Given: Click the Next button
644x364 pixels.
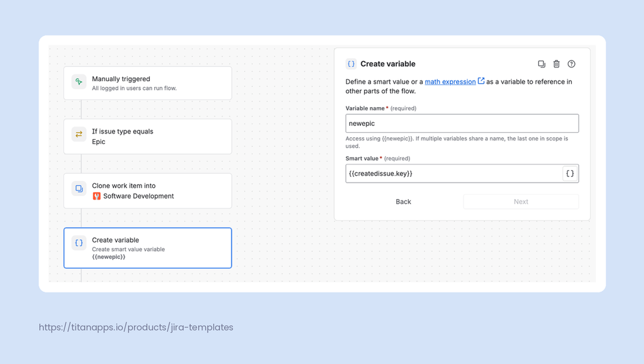Looking at the screenshot, I should point(521,202).
